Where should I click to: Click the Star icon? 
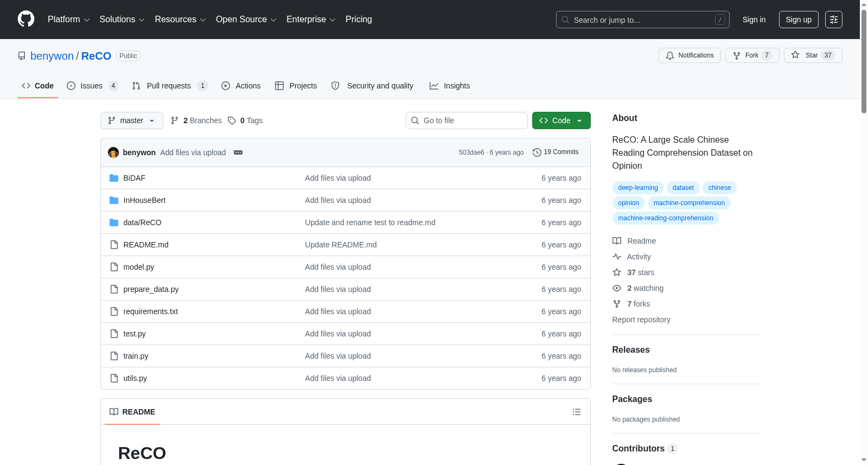pyautogui.click(x=795, y=55)
